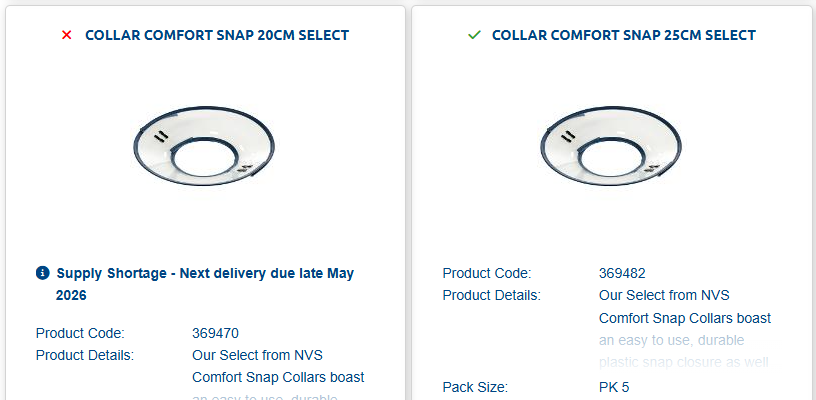
Task: Click the Pack Size label
Action: pos(475,387)
